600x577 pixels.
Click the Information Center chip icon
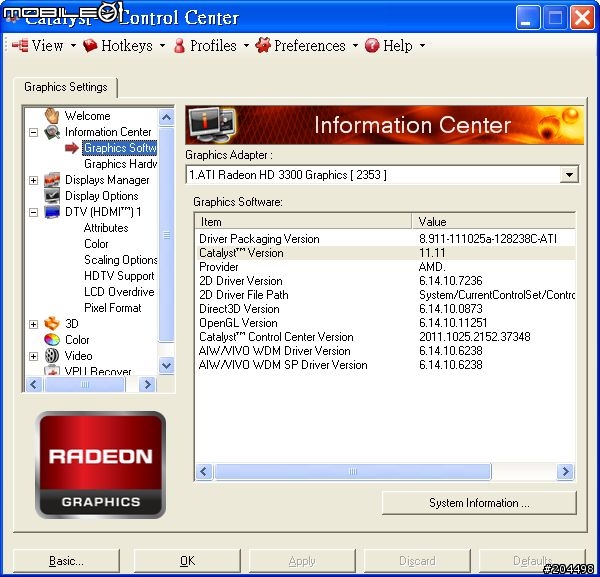point(52,132)
